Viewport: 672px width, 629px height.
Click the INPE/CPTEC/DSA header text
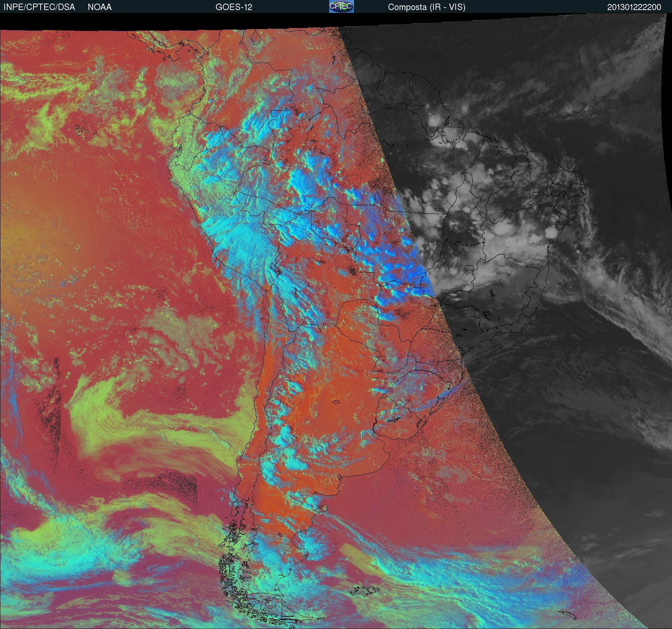tap(39, 7)
